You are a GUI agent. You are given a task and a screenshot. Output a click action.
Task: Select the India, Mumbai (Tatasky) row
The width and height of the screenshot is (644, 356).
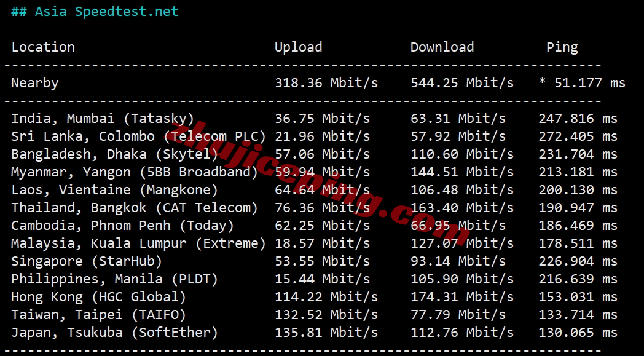[314, 119]
